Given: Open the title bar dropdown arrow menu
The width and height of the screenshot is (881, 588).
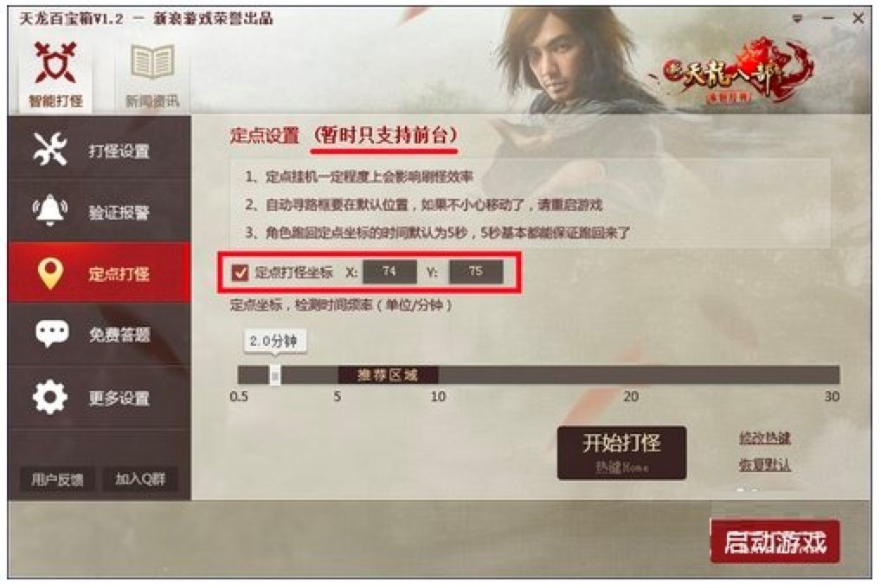Looking at the screenshot, I should pos(797,18).
